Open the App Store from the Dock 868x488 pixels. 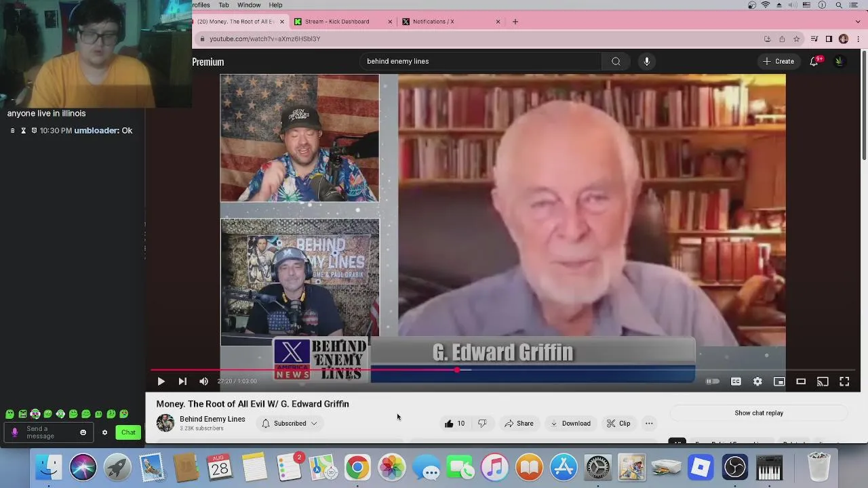tap(563, 468)
